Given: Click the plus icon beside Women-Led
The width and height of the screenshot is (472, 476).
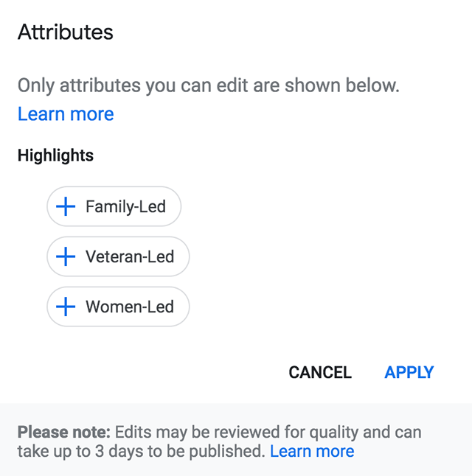Looking at the screenshot, I should (66, 307).
